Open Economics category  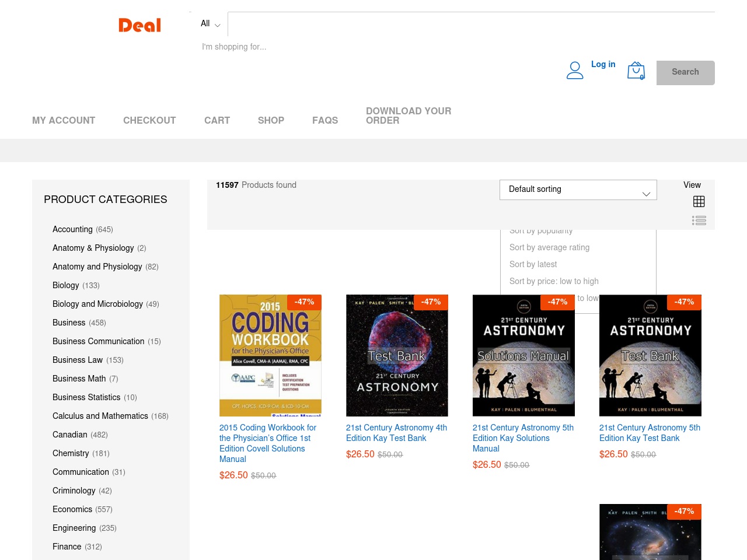coord(72,509)
